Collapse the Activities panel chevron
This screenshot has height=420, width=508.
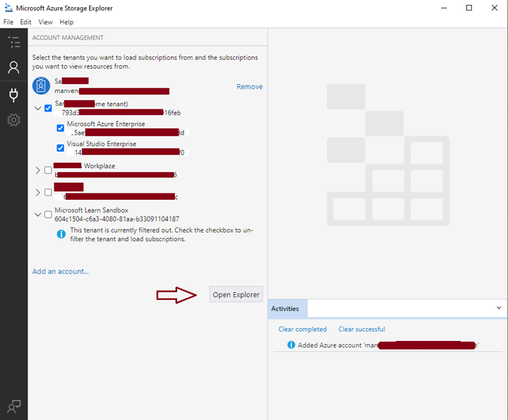499,308
